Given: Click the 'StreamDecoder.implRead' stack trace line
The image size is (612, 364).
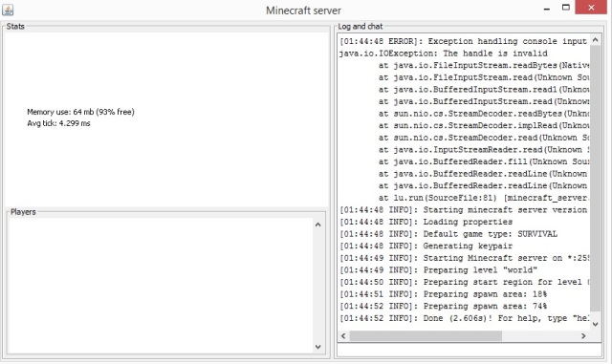Looking at the screenshot, I should pos(484,125).
